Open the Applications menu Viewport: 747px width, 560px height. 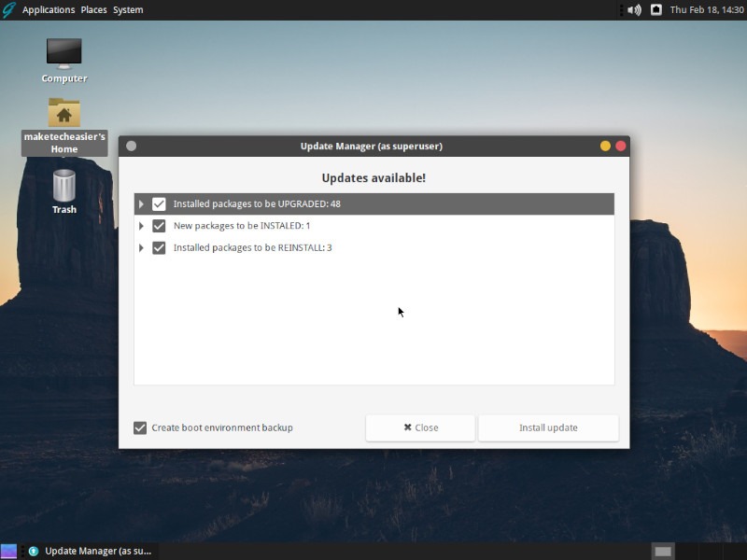pos(49,9)
